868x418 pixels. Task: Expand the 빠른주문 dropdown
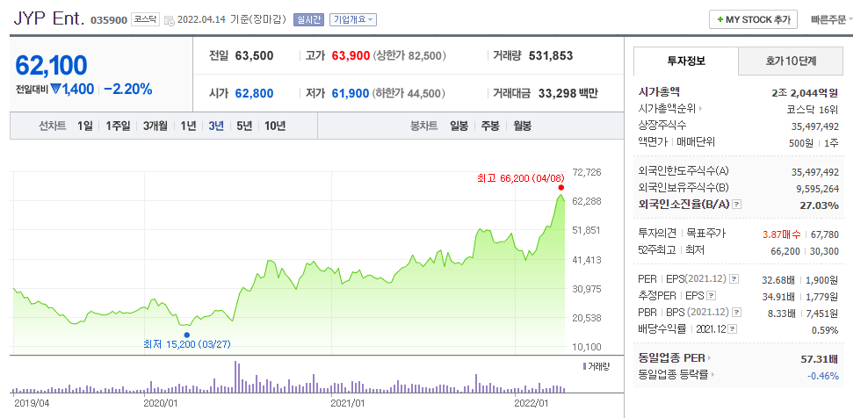[832, 19]
